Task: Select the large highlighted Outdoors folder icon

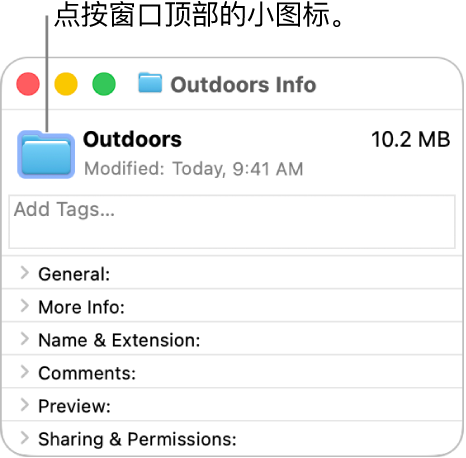Action: pyautogui.click(x=46, y=155)
